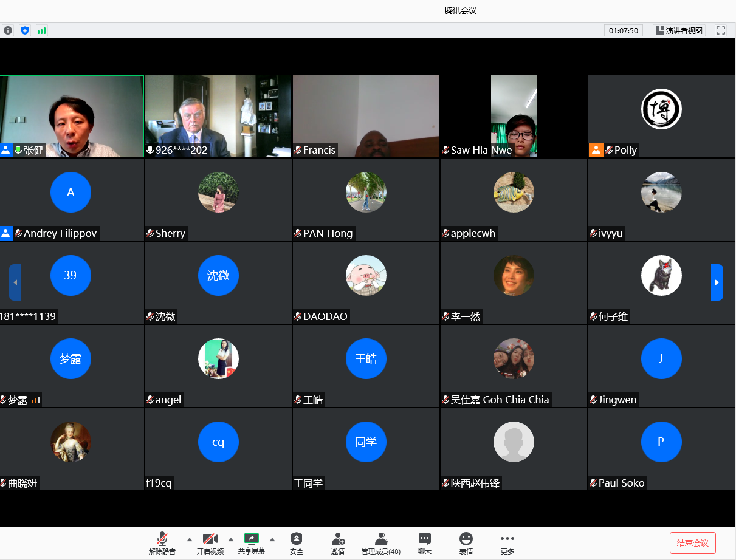The width and height of the screenshot is (736, 560).
Task: Start screen sharing with 共享屏幕
Action: point(251,543)
